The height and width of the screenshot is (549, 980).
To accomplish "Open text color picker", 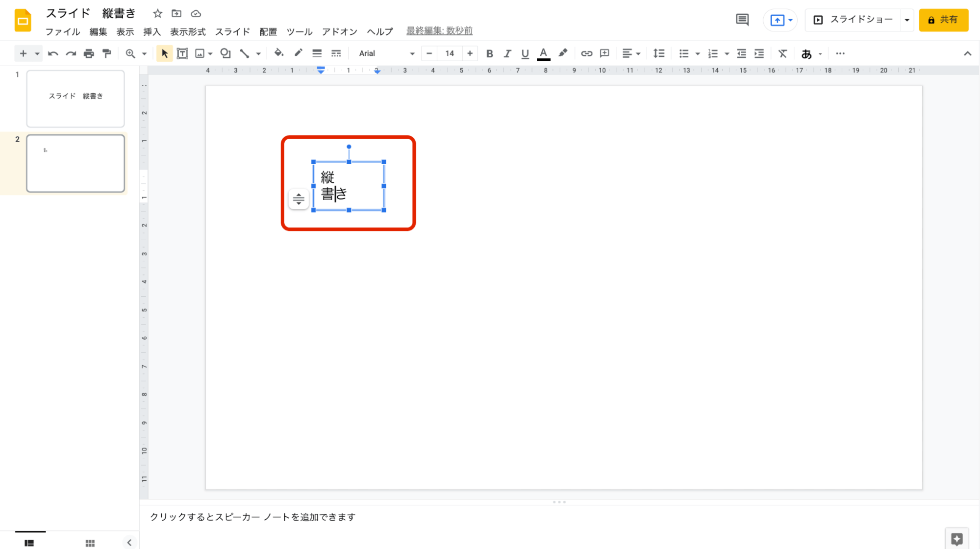I will click(x=543, y=53).
